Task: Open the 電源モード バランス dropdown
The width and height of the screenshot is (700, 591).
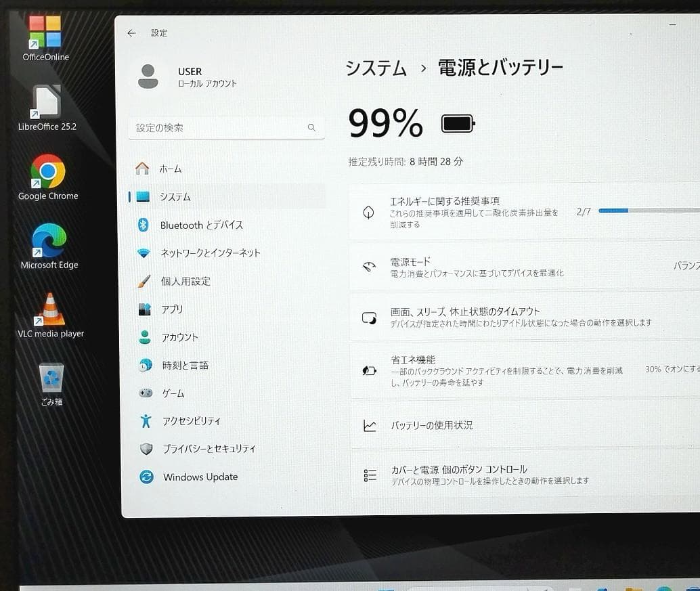Action: [684, 266]
